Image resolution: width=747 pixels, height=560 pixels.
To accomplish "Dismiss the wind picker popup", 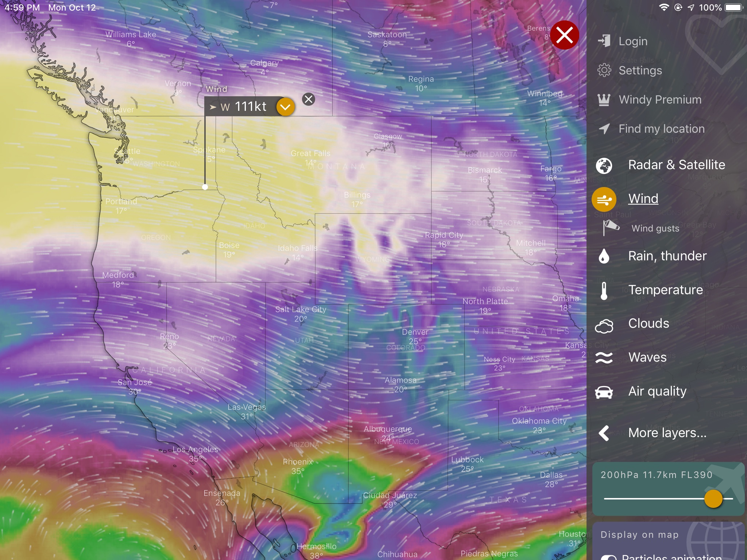I will click(x=309, y=99).
